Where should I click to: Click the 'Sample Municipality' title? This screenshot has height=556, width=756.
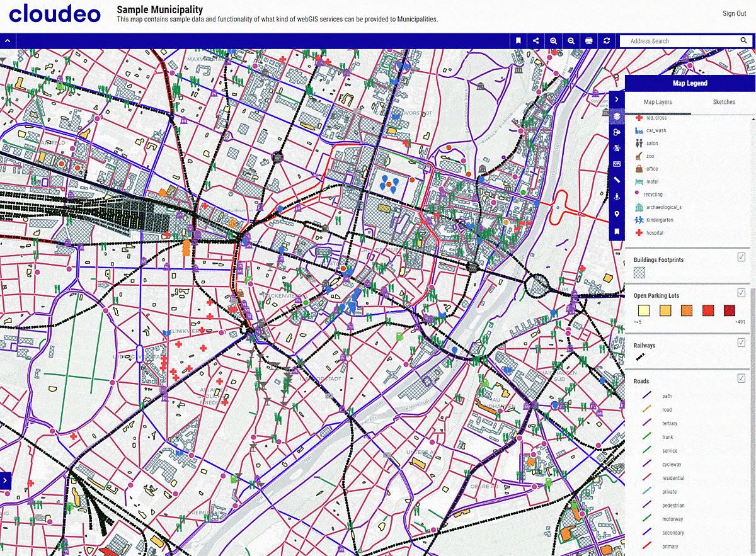160,9
